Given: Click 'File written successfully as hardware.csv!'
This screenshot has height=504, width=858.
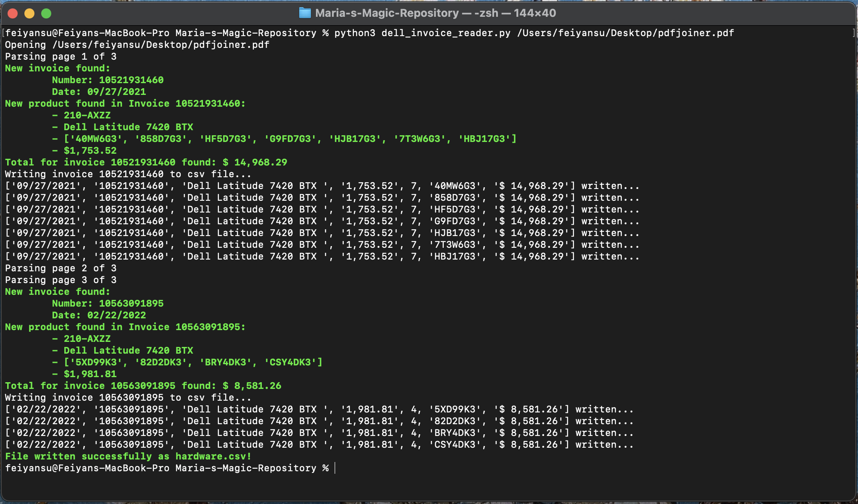Looking at the screenshot, I should pos(128,457).
